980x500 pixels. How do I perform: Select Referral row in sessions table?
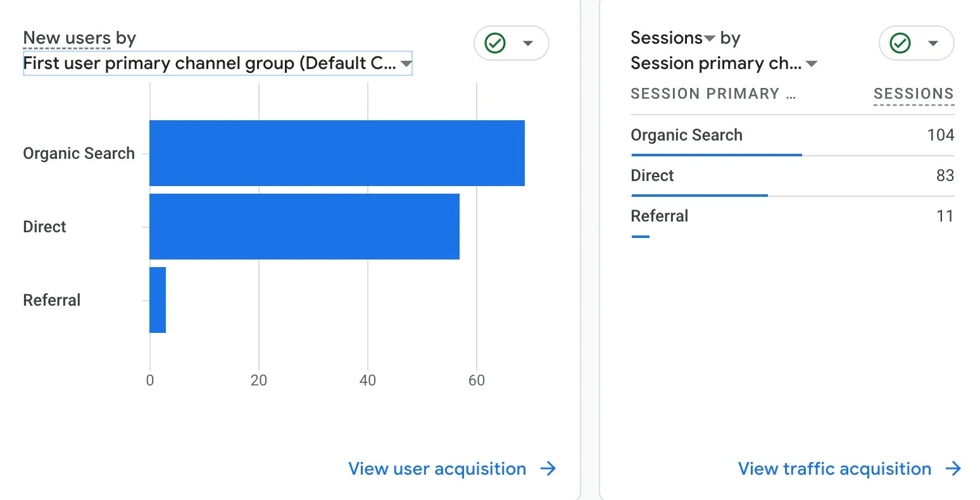tap(793, 216)
